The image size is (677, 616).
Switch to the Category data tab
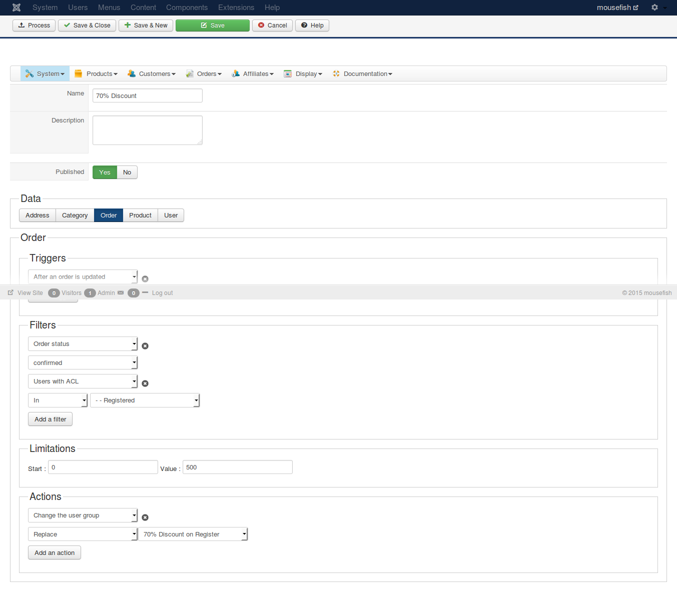(x=75, y=215)
